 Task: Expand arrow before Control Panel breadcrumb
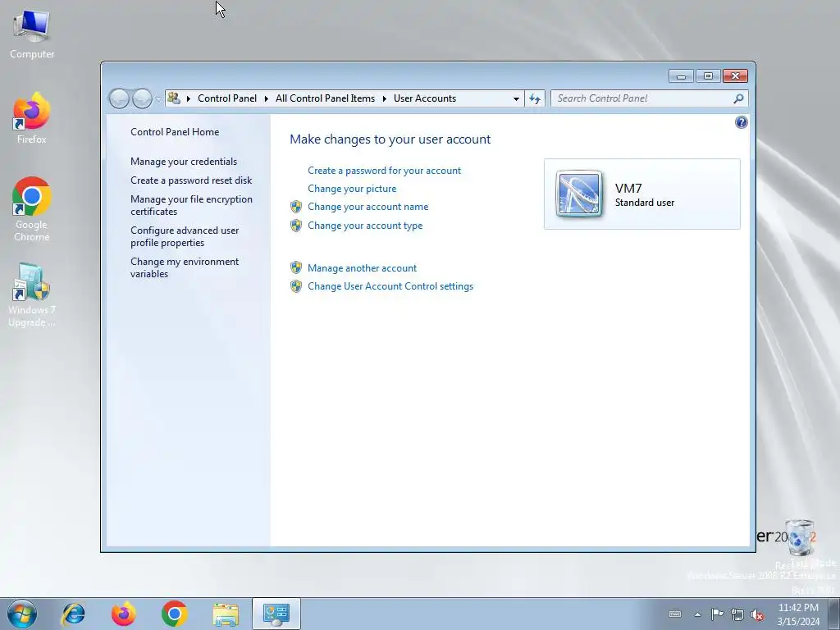pos(188,98)
